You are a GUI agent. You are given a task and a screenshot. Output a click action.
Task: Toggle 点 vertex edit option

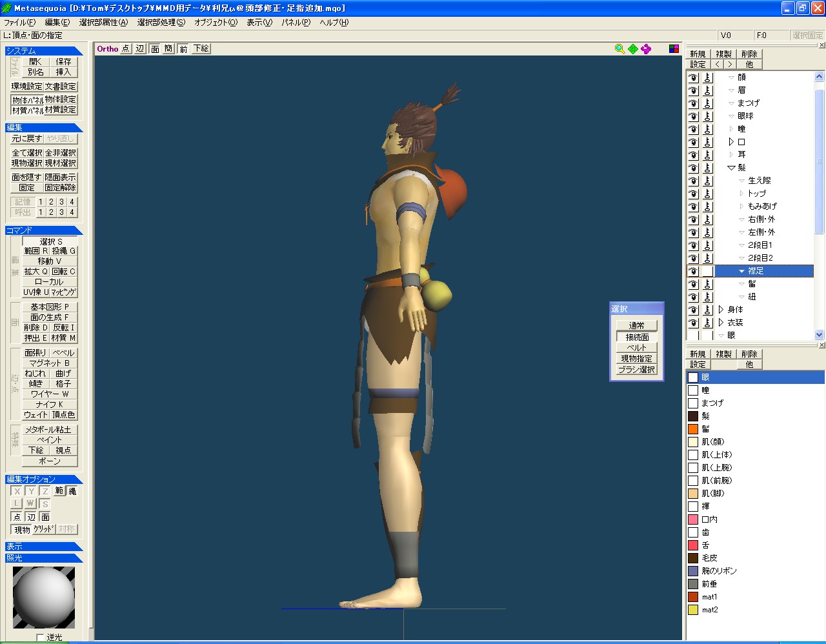[17, 517]
